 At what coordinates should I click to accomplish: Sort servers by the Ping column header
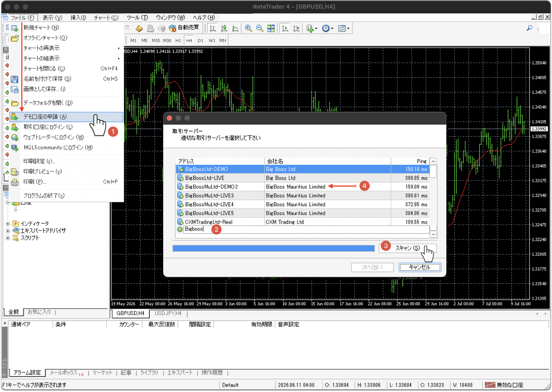(410, 161)
